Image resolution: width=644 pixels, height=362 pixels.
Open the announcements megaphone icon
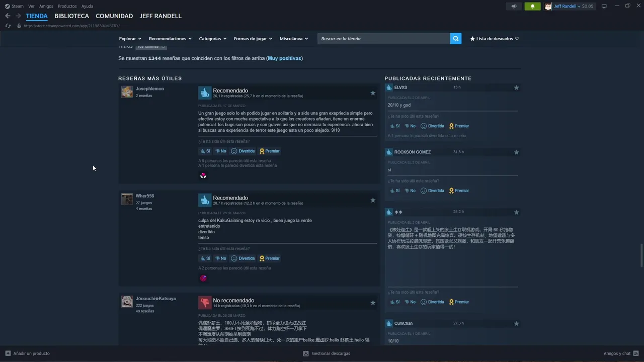tap(514, 6)
